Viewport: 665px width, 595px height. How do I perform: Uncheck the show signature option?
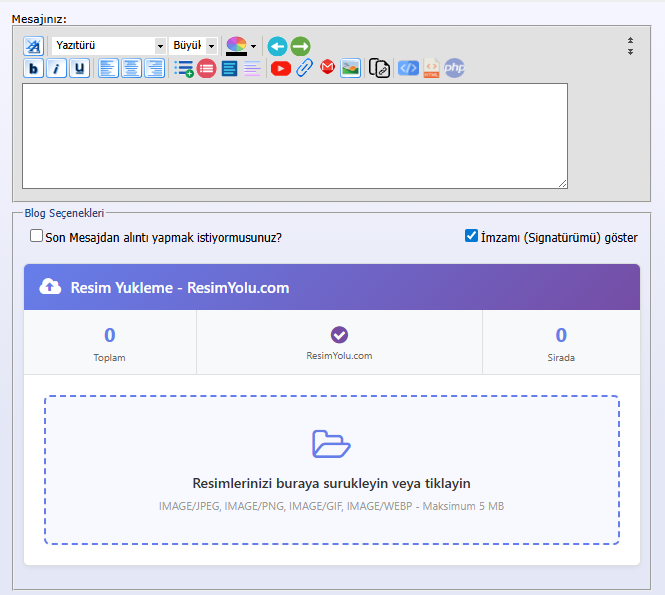click(472, 237)
